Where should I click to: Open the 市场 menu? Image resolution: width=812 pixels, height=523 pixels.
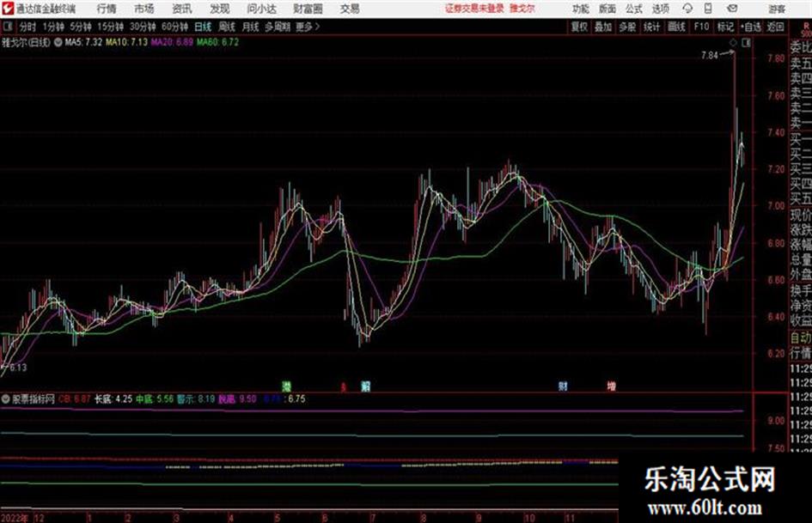(144, 9)
